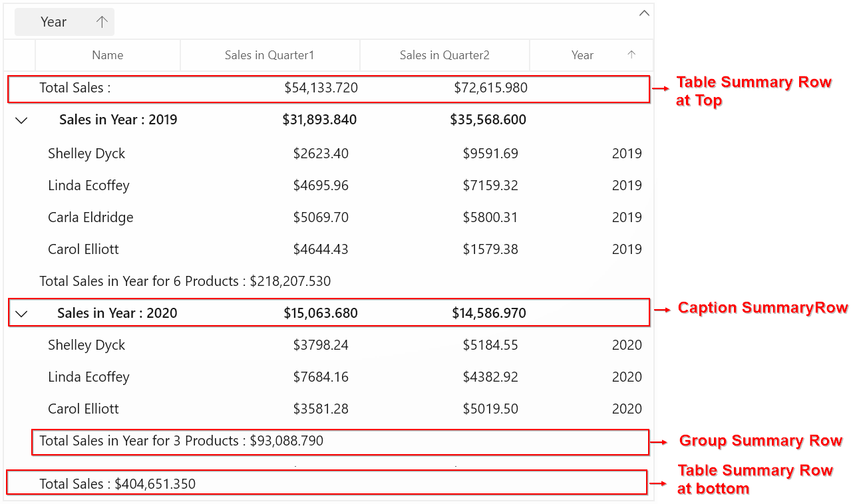Select the $7684.16 cell
The image size is (855, 504).
coord(321,377)
